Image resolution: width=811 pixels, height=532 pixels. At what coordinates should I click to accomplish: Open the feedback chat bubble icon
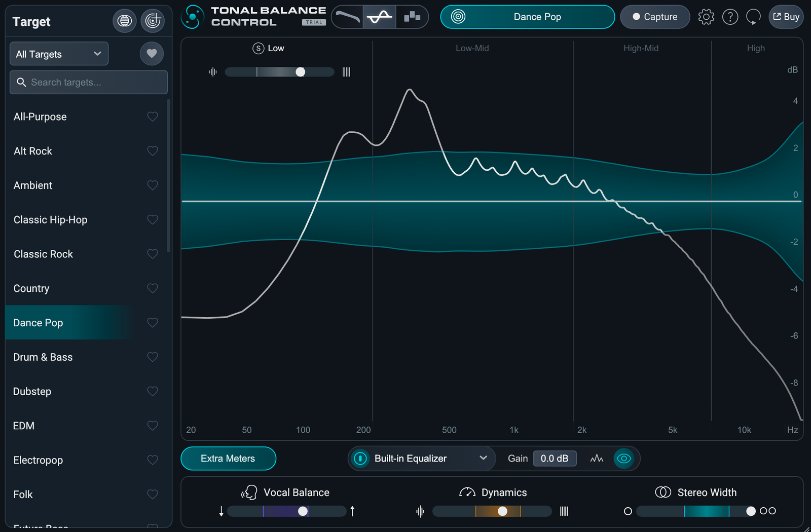(x=754, y=17)
